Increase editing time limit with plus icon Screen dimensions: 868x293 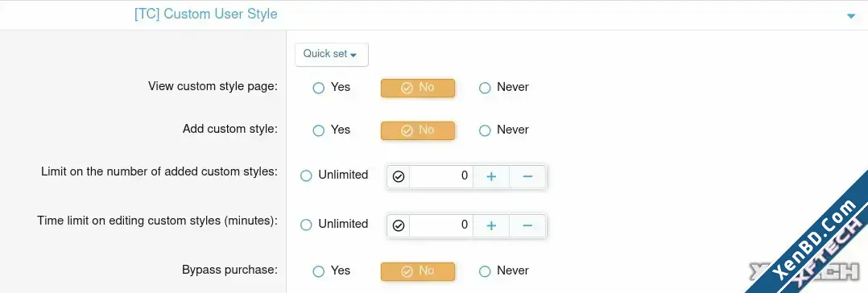491,225
